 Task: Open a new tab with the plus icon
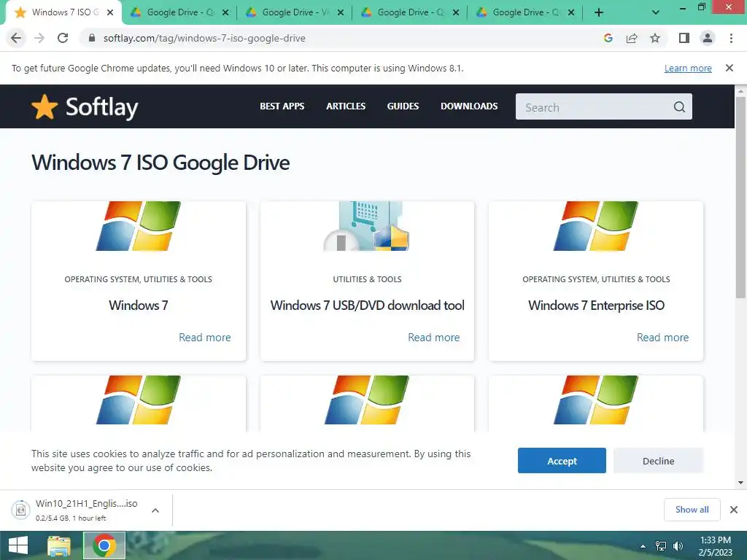pyautogui.click(x=599, y=12)
